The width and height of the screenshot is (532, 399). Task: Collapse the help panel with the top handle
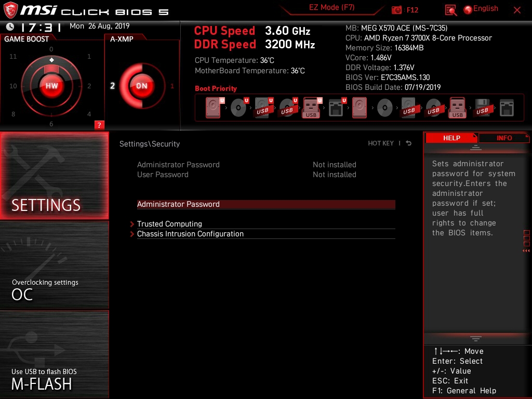tap(476, 148)
